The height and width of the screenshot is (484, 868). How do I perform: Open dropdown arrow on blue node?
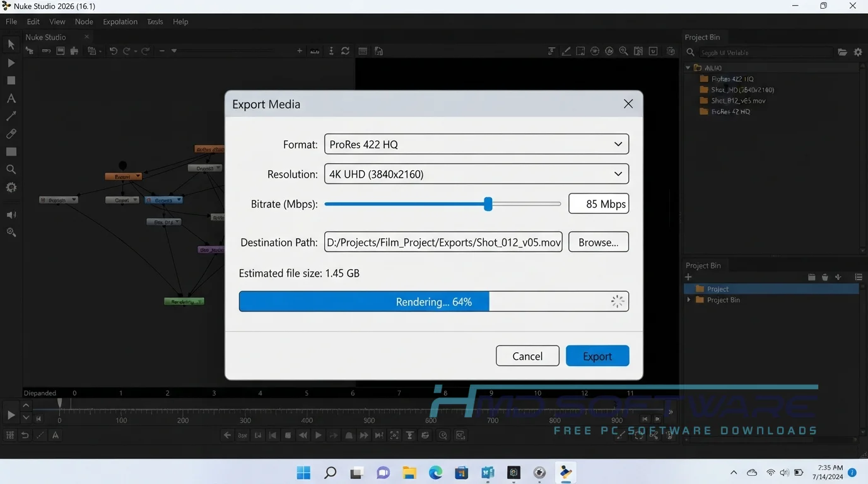[x=179, y=200]
